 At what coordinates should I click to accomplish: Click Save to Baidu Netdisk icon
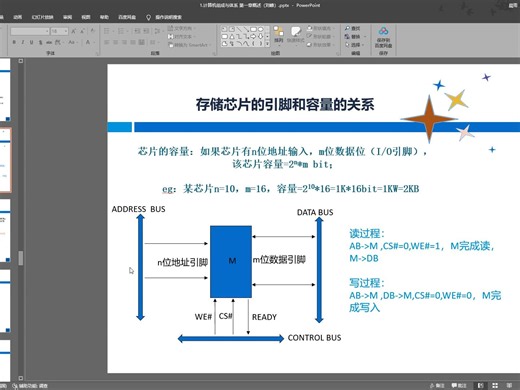click(x=383, y=37)
